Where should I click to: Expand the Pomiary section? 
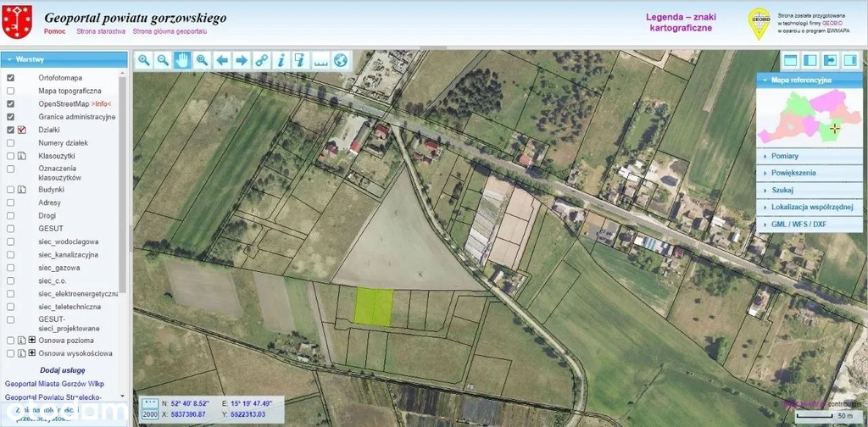coord(810,156)
